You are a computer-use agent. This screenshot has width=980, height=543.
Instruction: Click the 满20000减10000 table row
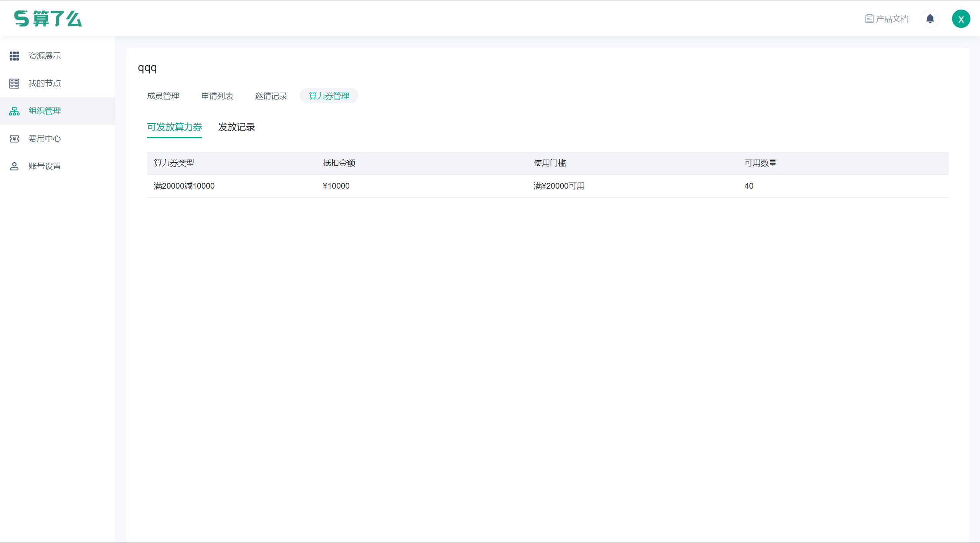pyautogui.click(x=184, y=186)
